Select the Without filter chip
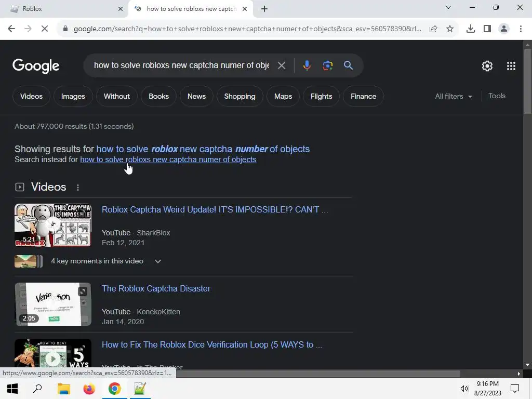Image resolution: width=532 pixels, height=399 pixels. [117, 96]
